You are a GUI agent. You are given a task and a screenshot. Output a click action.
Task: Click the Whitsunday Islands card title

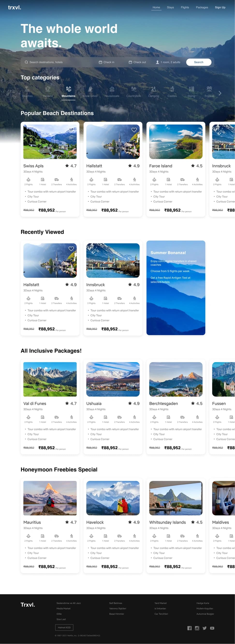point(168,522)
